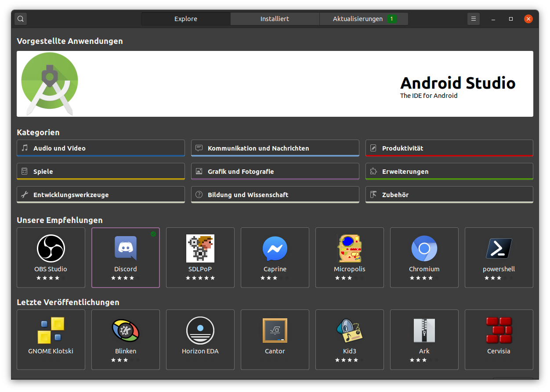Click the Chromium name label
The image size is (550, 392).
click(424, 269)
